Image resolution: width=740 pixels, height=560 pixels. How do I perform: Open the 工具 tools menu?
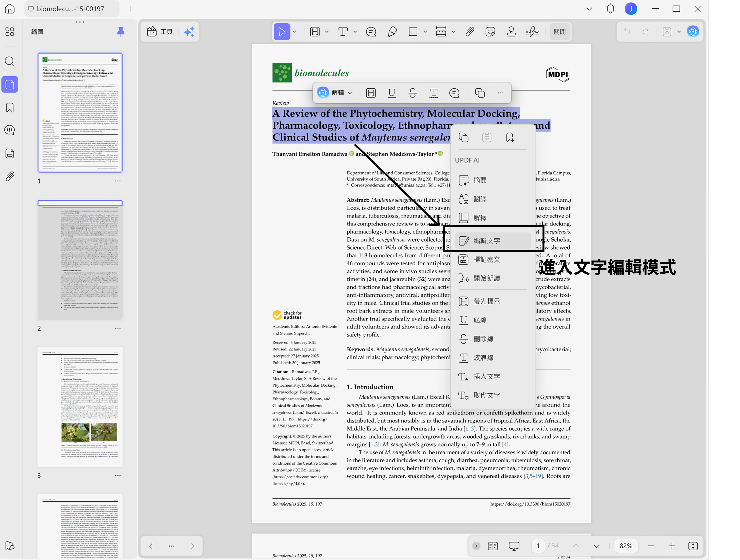[x=160, y=32]
